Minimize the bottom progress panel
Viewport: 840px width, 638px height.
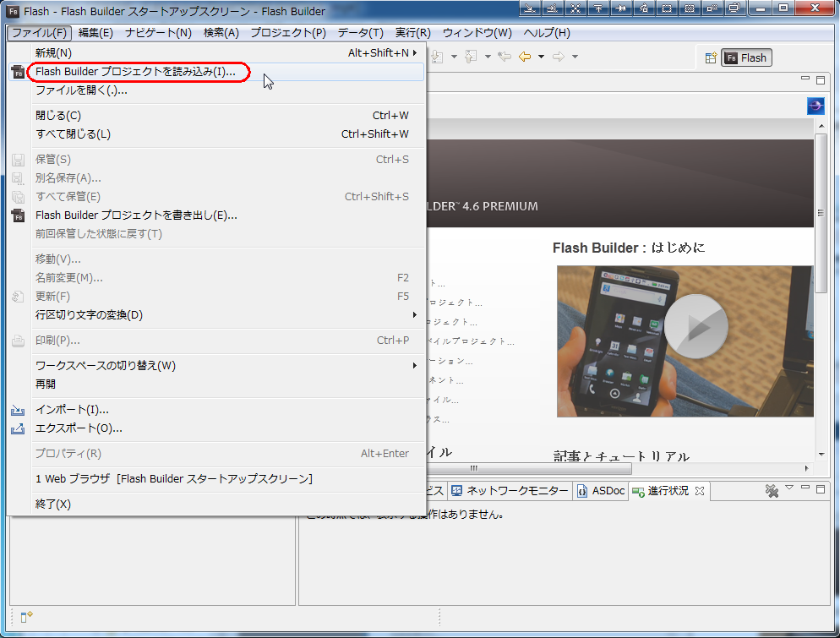click(805, 488)
